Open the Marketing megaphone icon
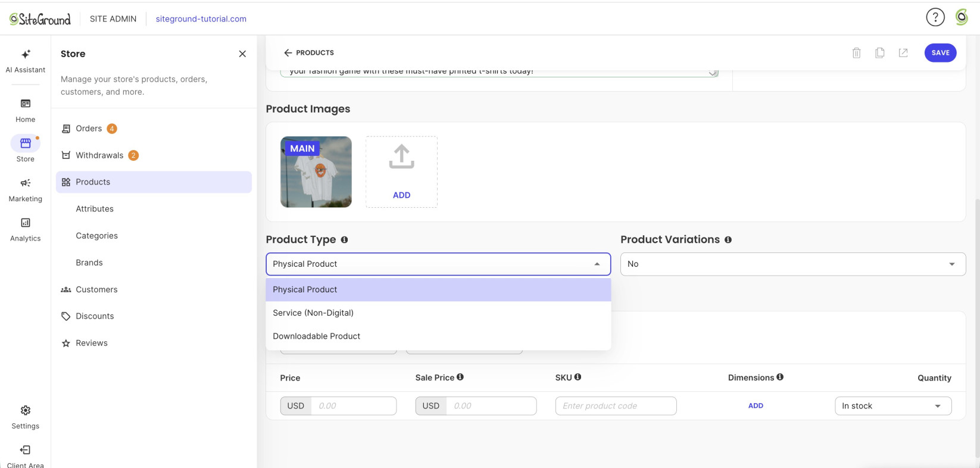 (x=26, y=183)
